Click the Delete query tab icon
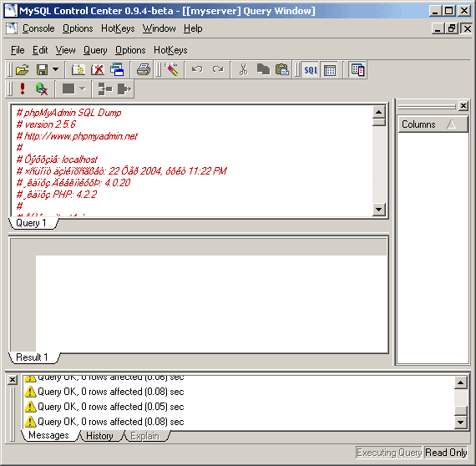 98,70
